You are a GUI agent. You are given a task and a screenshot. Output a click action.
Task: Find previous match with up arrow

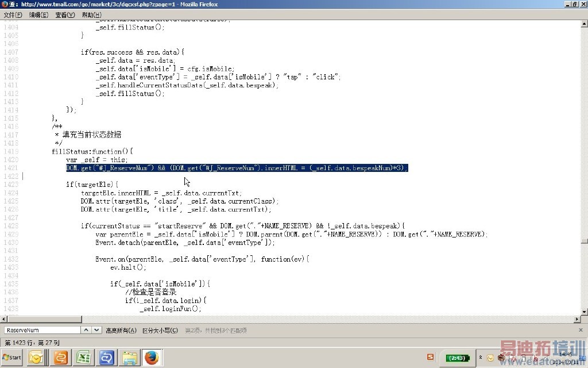pyautogui.click(x=86, y=330)
